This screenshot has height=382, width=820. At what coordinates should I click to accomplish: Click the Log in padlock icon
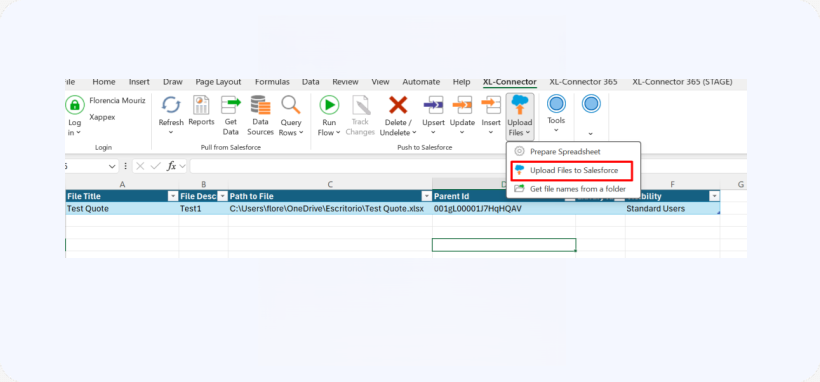point(75,105)
